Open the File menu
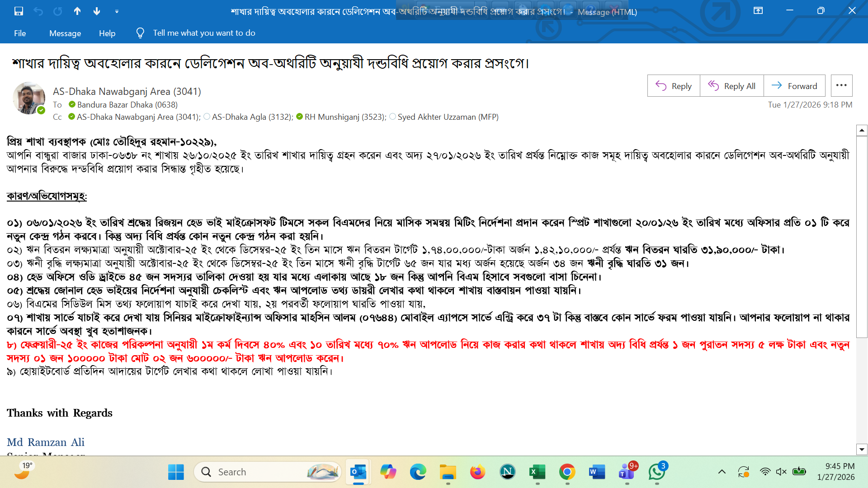868x488 pixels. tap(20, 33)
